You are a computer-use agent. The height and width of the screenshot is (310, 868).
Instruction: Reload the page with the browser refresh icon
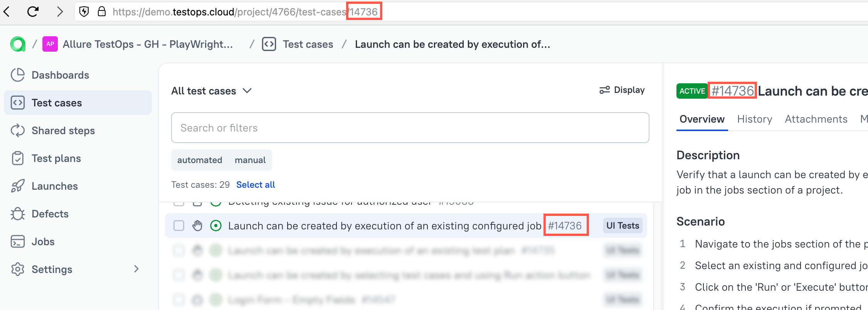33,12
